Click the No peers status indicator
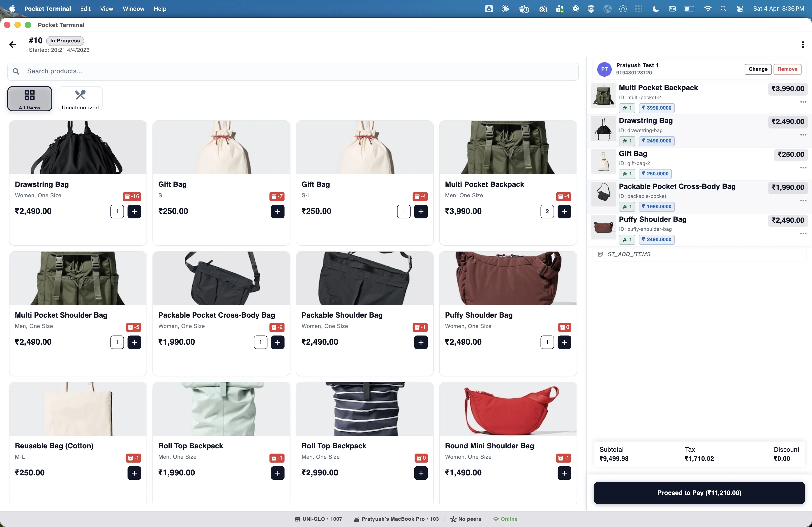Screen dimensions: 812x527 [x=466, y=519]
